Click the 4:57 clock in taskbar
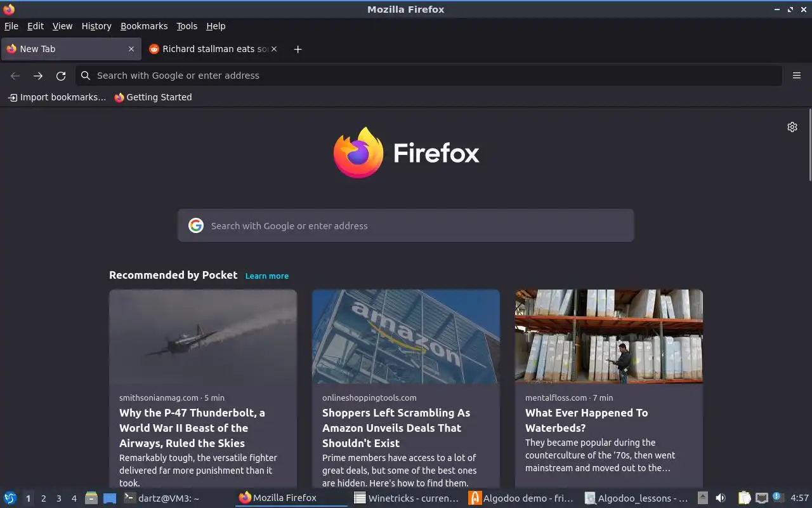The width and height of the screenshot is (812, 508). click(799, 498)
